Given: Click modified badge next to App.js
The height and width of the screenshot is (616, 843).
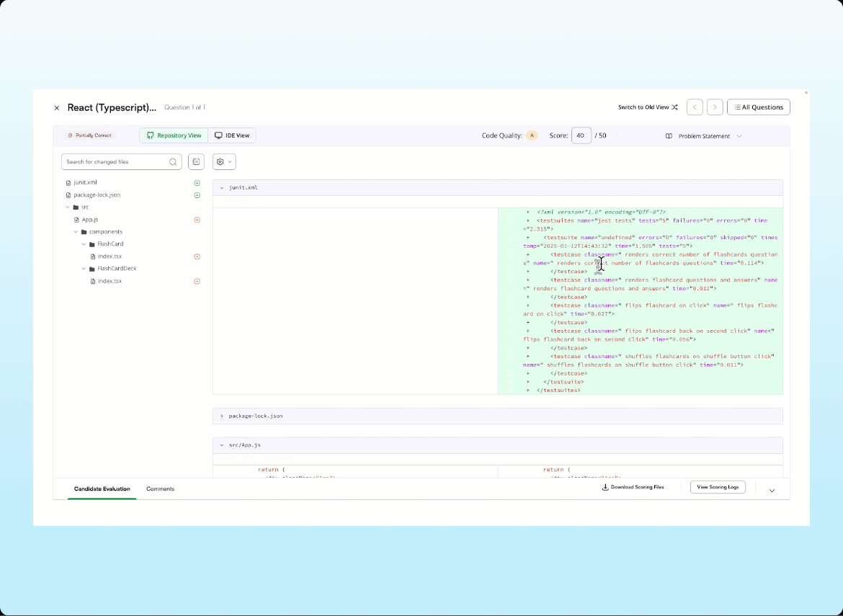Looking at the screenshot, I should 197,220.
